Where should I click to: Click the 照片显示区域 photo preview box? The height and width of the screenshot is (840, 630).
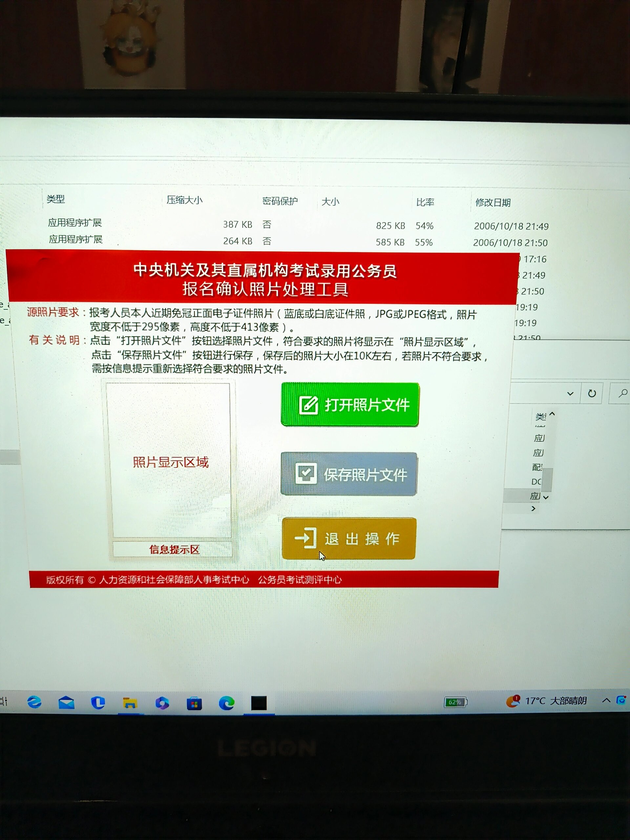tap(169, 461)
